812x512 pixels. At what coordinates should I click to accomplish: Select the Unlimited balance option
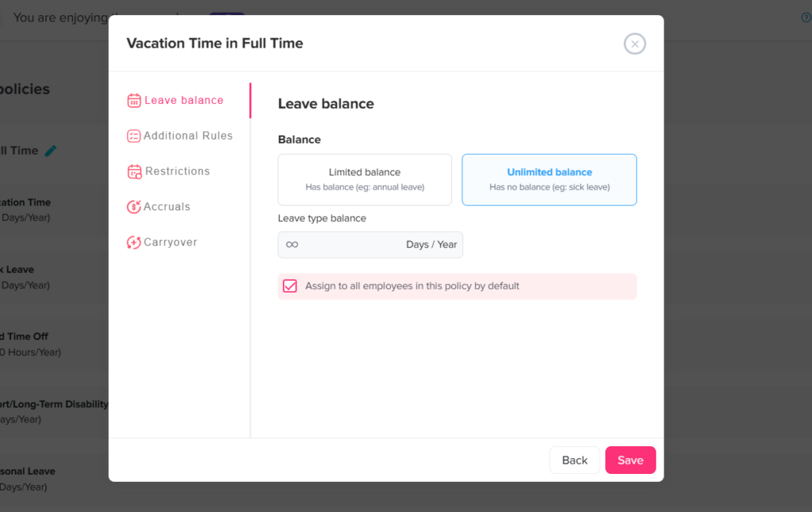(x=549, y=179)
